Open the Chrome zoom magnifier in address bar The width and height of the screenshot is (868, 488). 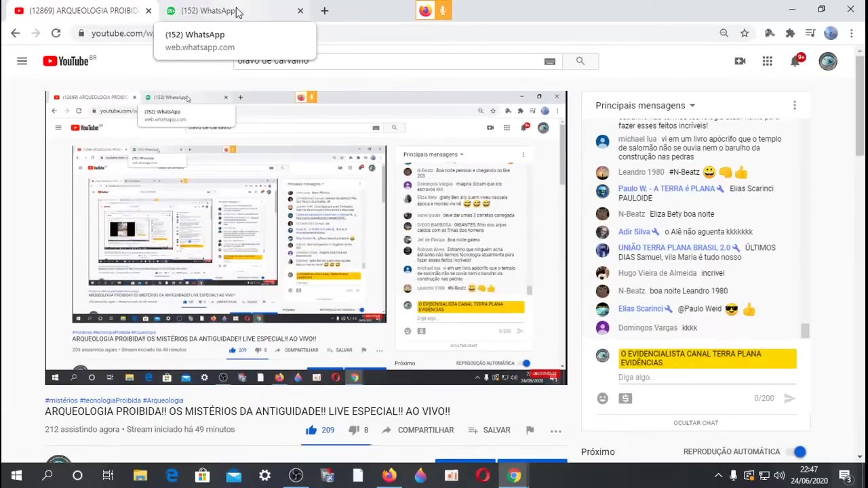coord(724,33)
